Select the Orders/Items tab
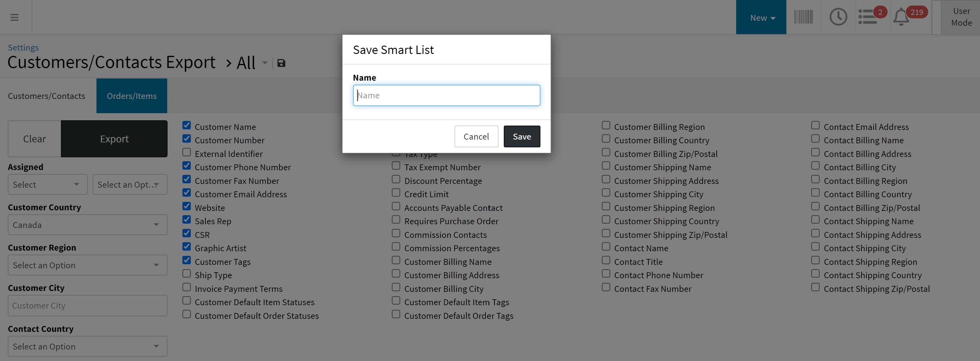Viewport: 980px width, 361px height. pos(132,96)
